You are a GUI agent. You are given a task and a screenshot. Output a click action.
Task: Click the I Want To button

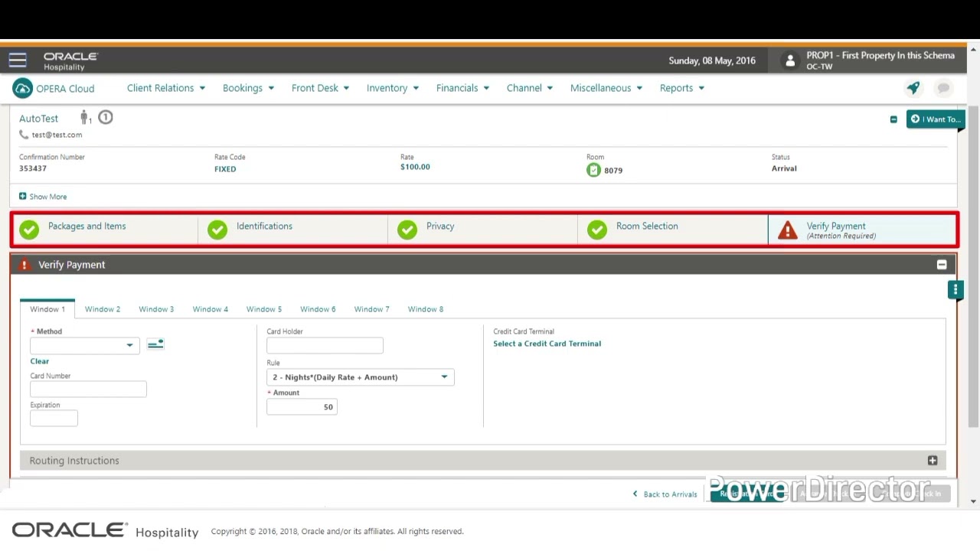coord(935,119)
